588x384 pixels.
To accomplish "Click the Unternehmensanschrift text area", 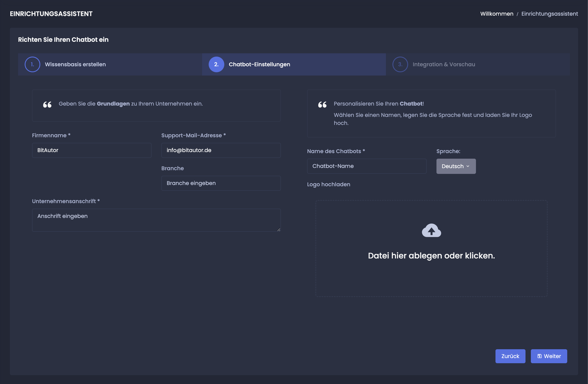I will coord(156,220).
